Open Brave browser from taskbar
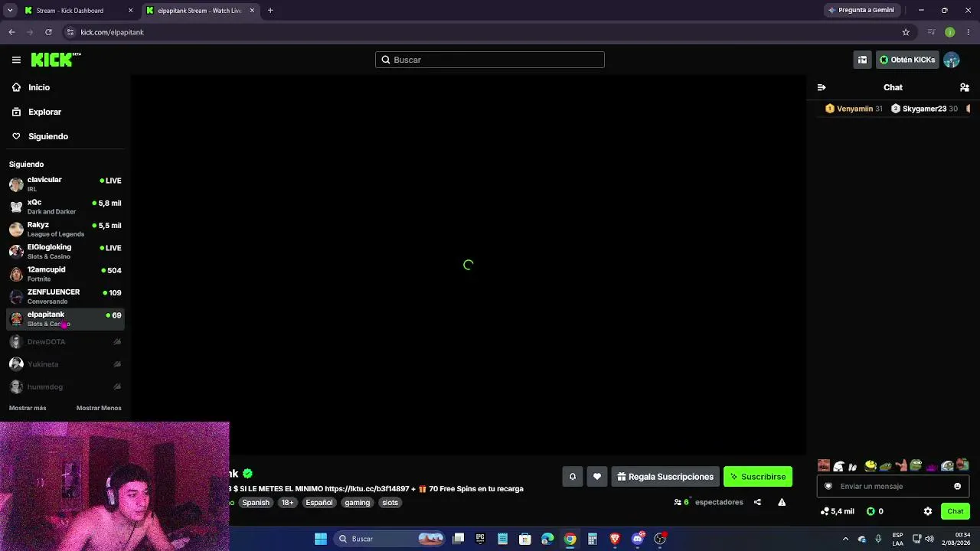The image size is (980, 551). 615,539
